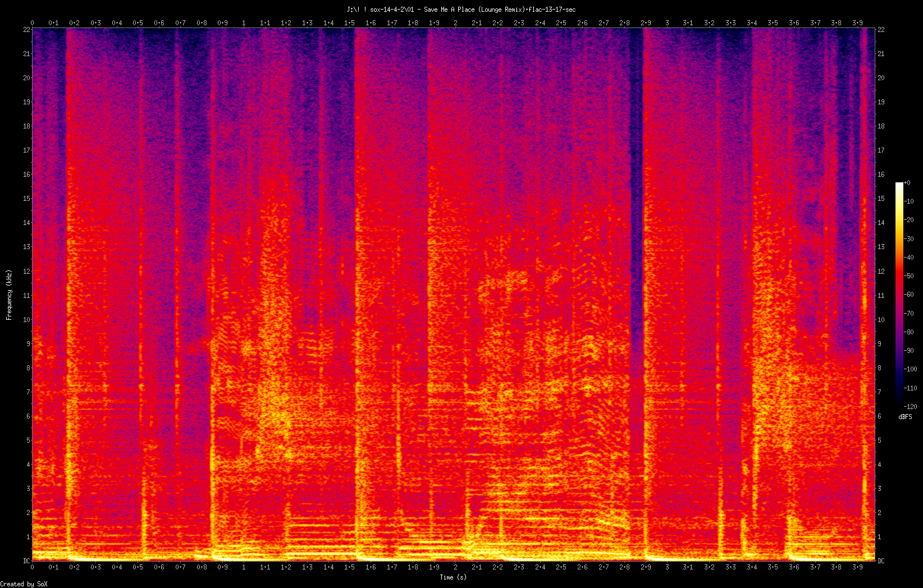Click the 'dBFS' label under the color scale
This screenshot has width=923, height=588.
tap(905, 417)
